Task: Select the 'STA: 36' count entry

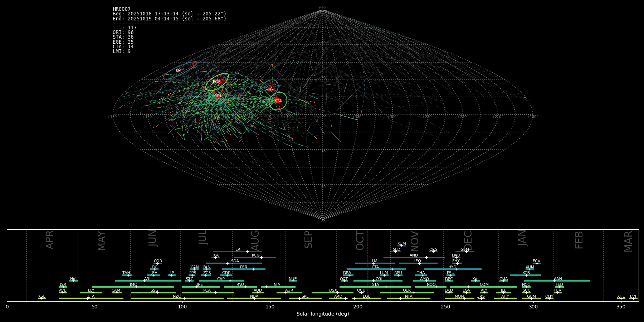Action: pos(123,37)
